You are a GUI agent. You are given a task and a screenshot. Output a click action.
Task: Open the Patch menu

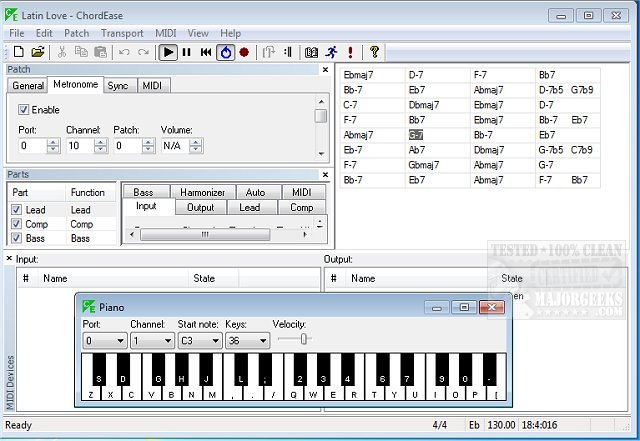[x=76, y=33]
